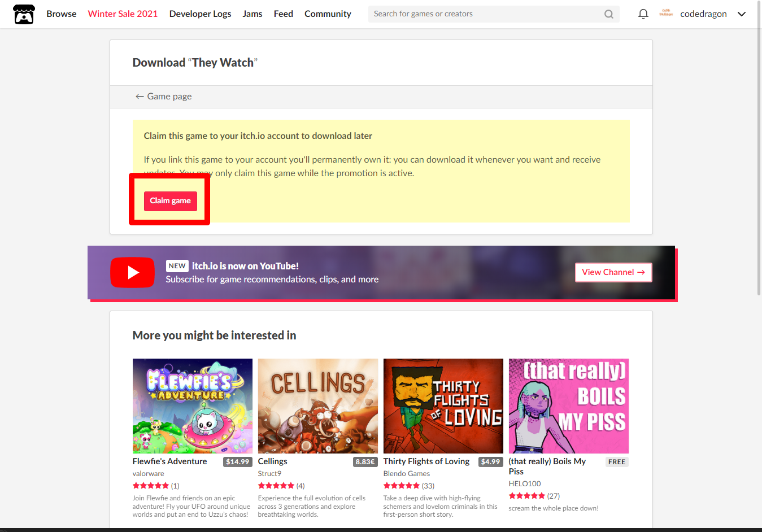Open the itch.io home logo
This screenshot has height=532, width=762.
point(24,14)
